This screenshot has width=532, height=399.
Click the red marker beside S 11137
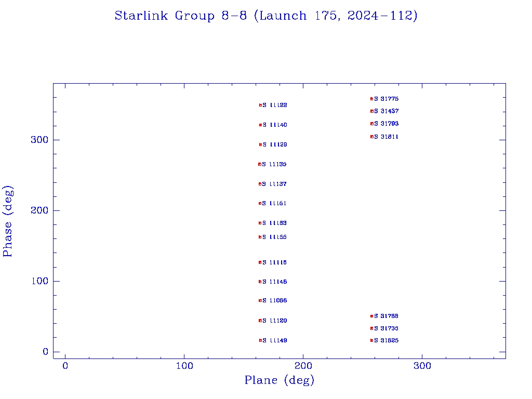pos(260,184)
